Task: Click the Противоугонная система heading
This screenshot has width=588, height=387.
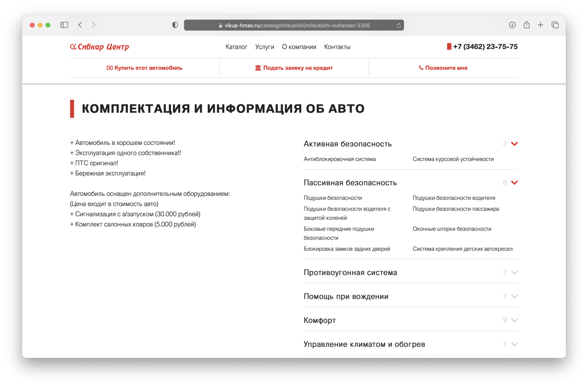Action: [x=350, y=272]
